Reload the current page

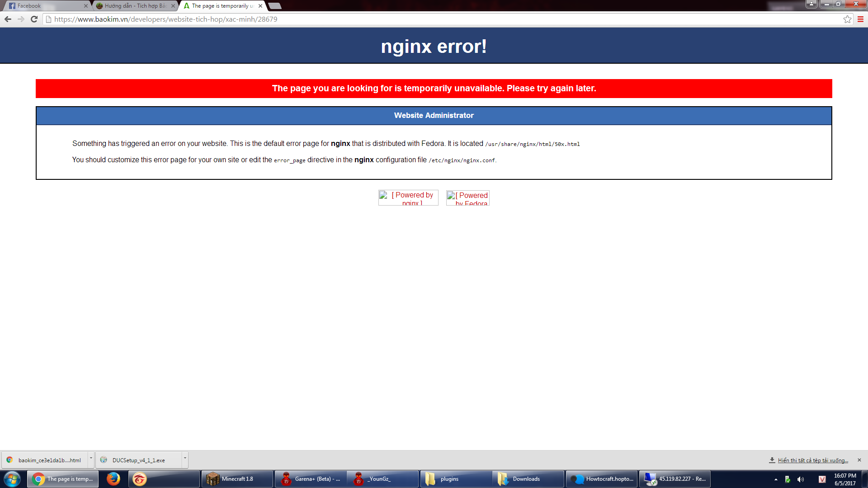tap(34, 19)
